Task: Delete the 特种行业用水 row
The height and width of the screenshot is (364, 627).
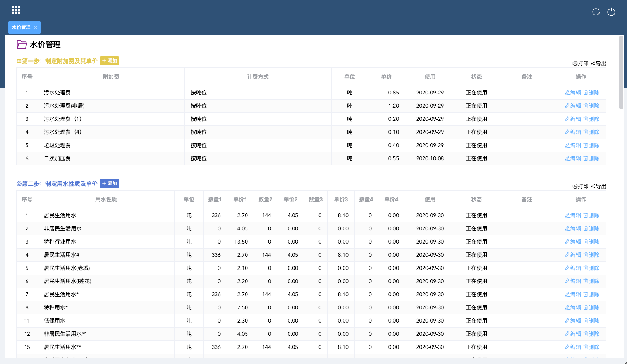Action: (591, 242)
